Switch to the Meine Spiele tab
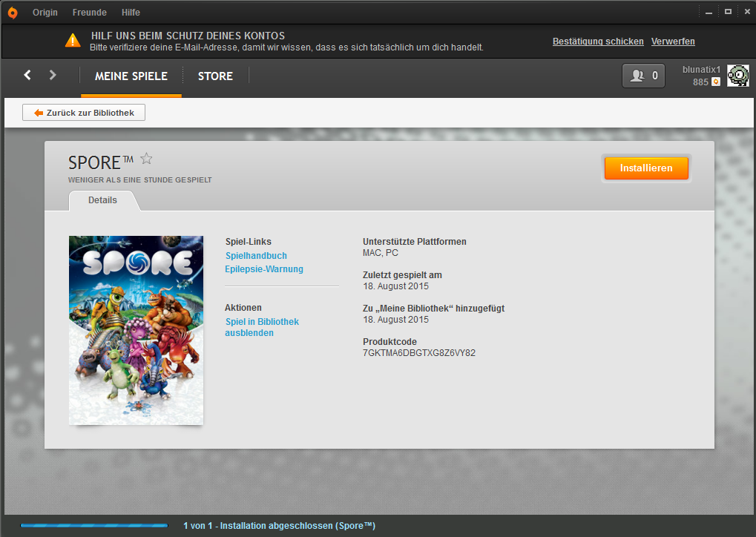The height and width of the screenshot is (537, 756). pos(131,76)
